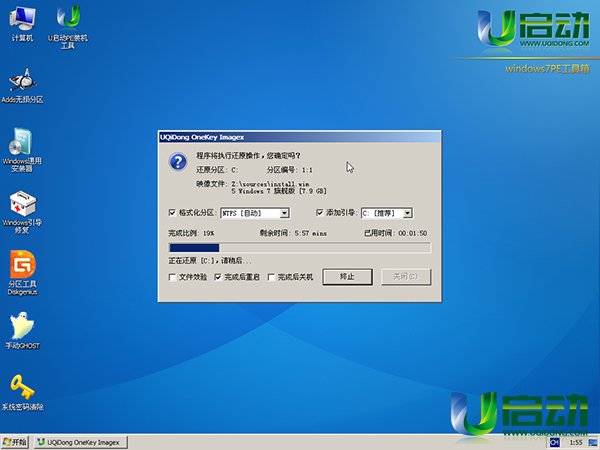Select UQiDong OneKey Imagex taskbar item
The image size is (600, 450).
tap(80, 442)
